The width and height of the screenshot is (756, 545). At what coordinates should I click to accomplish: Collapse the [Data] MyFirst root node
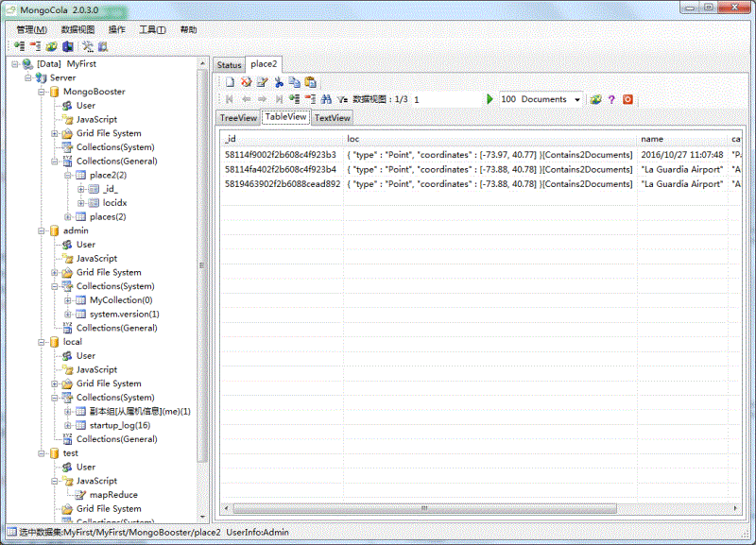15,64
